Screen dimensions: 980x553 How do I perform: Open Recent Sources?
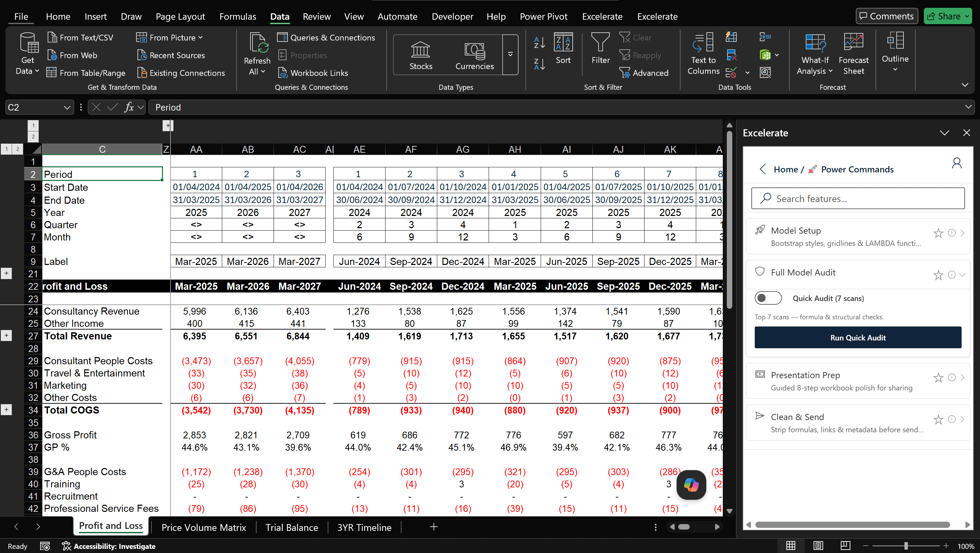(171, 55)
